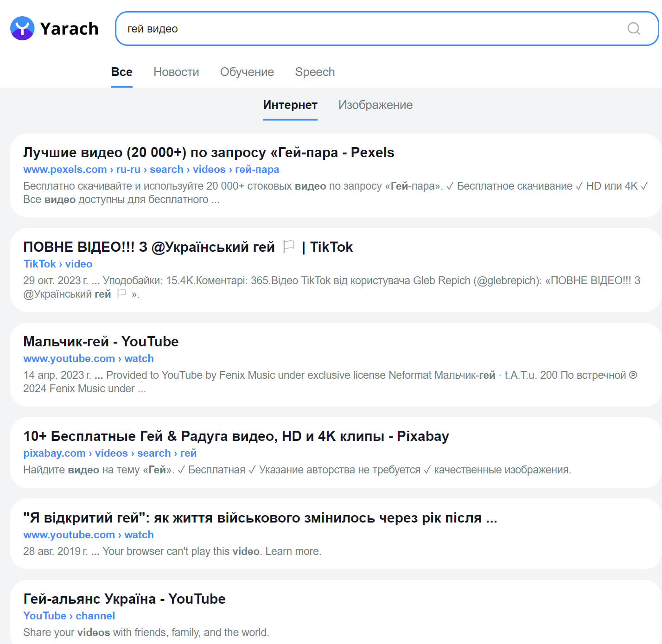The height and width of the screenshot is (644, 662).
Task: Open the Обучение tab
Action: coord(247,72)
